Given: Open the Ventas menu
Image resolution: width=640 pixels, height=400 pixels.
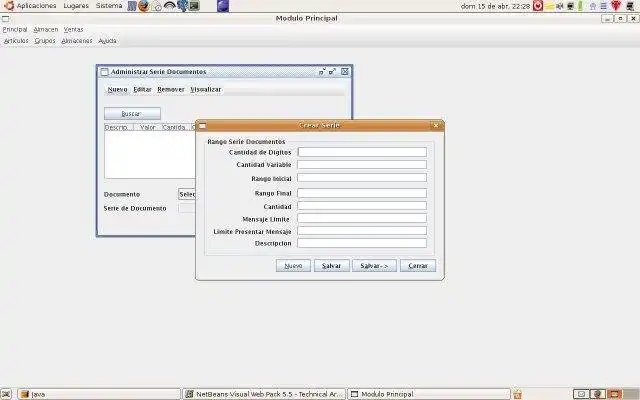Looking at the screenshot, I should click(x=73, y=29).
